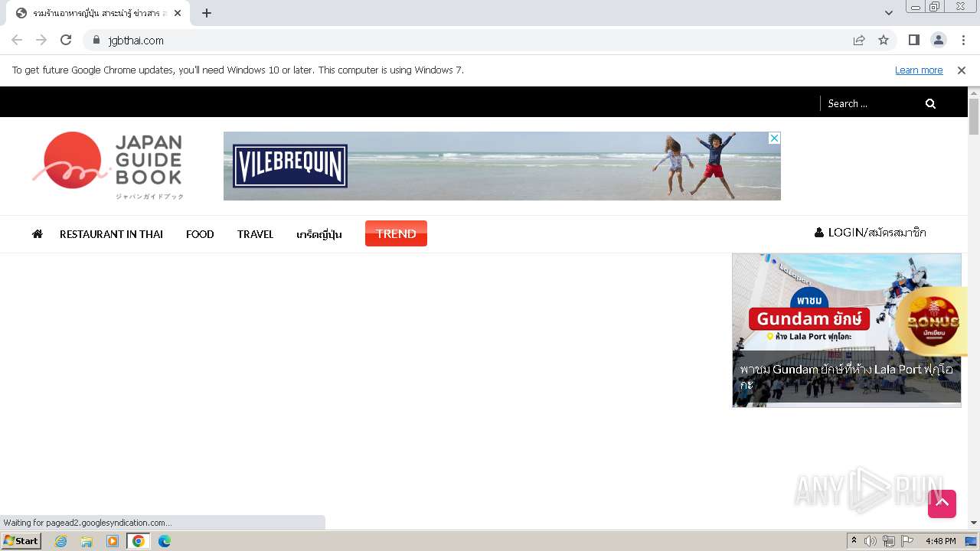Open the Chrome profile menu
This screenshot has height=551, width=980.
click(938, 40)
